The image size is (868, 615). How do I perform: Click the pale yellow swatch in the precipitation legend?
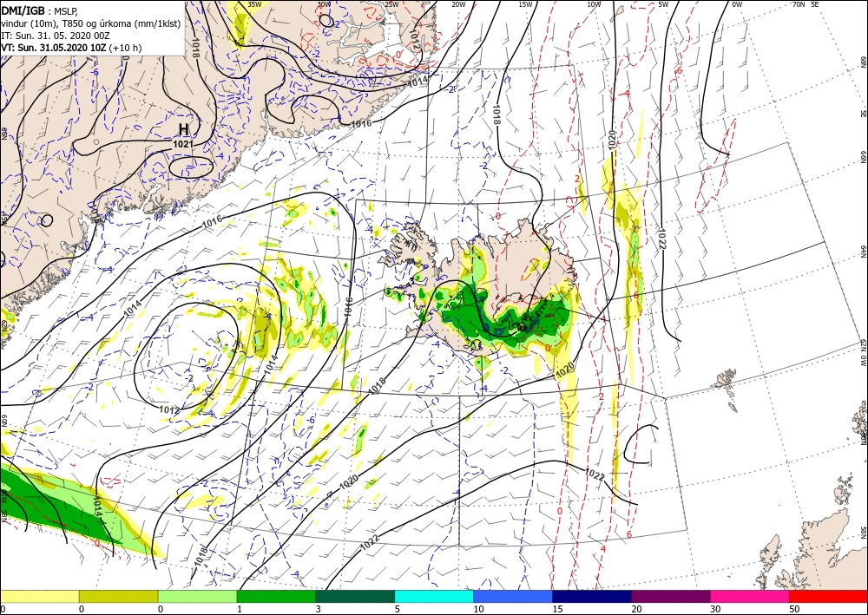39,596
